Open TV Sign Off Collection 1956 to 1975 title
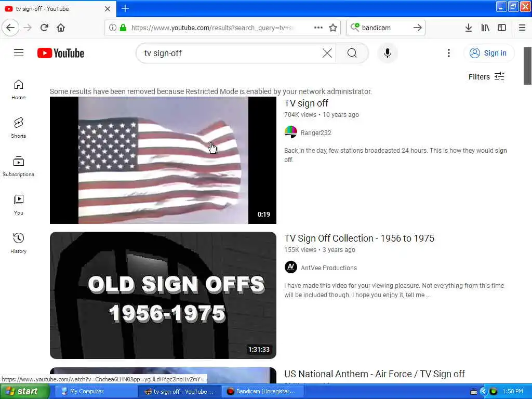The image size is (532, 399). [x=360, y=238]
